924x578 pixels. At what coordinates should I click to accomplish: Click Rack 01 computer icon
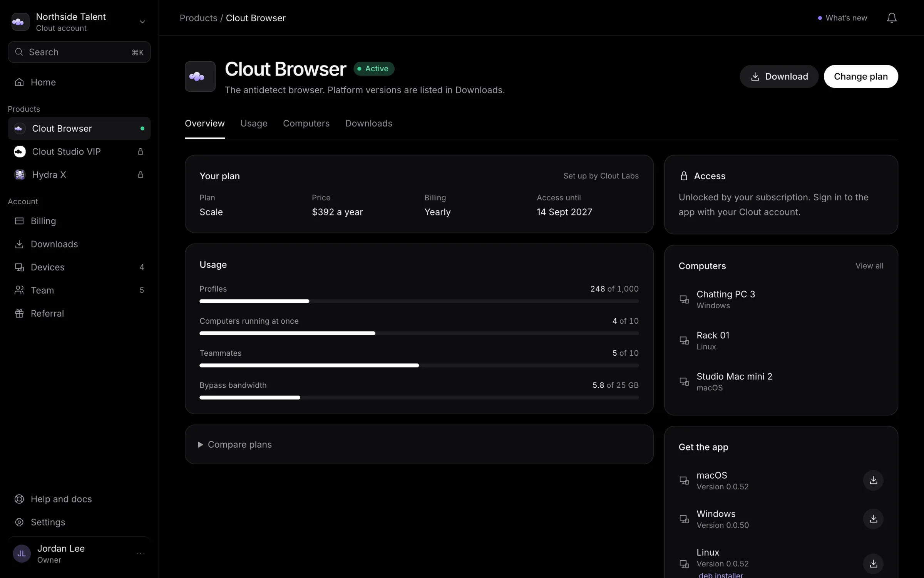point(684,341)
